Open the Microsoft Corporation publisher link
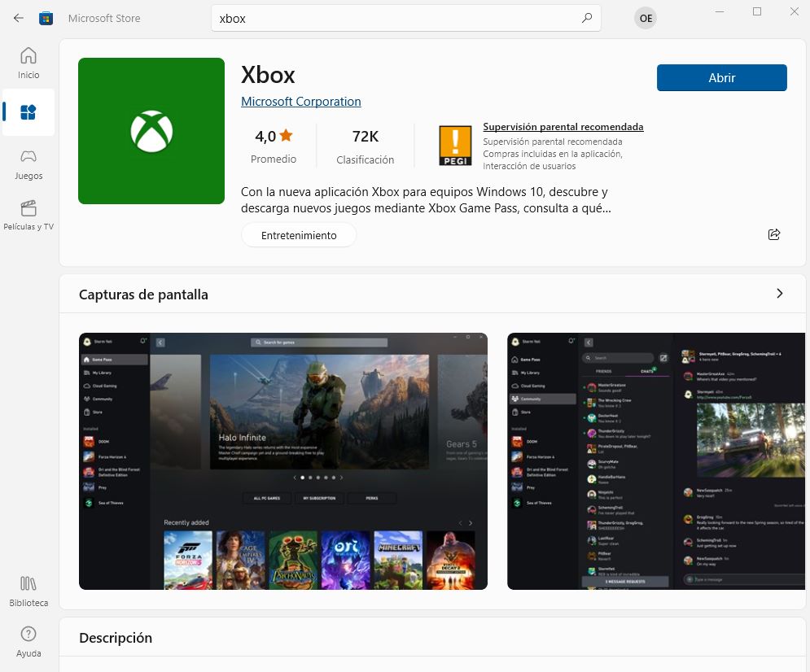This screenshot has height=672, width=810. 300,102
